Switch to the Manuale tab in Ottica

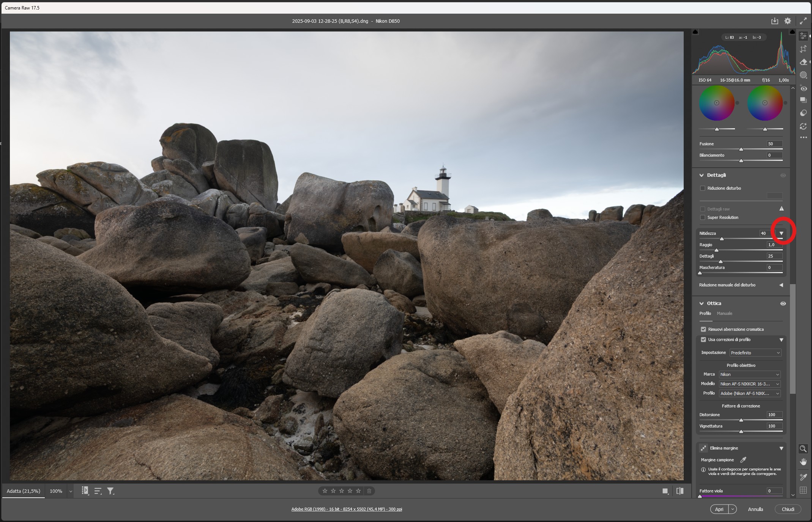724,313
